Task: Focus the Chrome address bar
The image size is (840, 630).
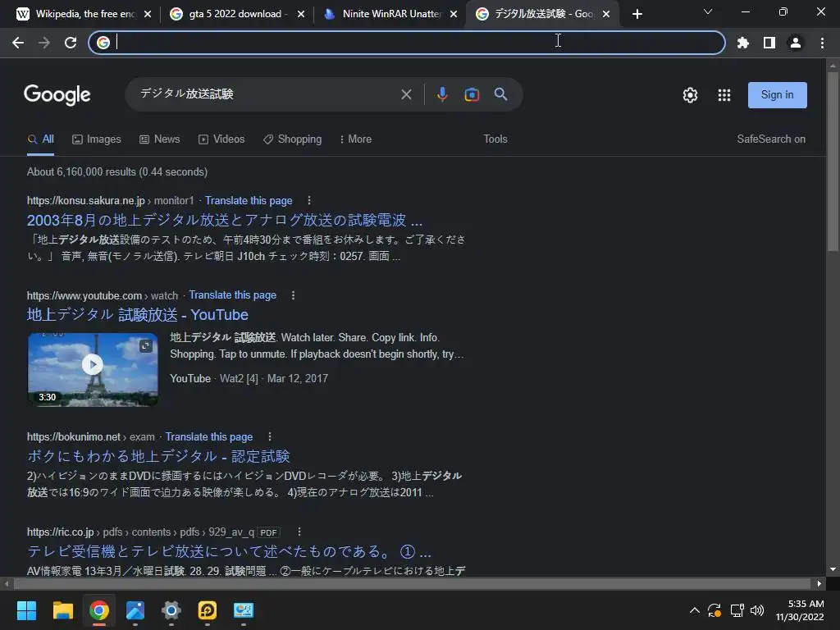Action: coord(407,43)
